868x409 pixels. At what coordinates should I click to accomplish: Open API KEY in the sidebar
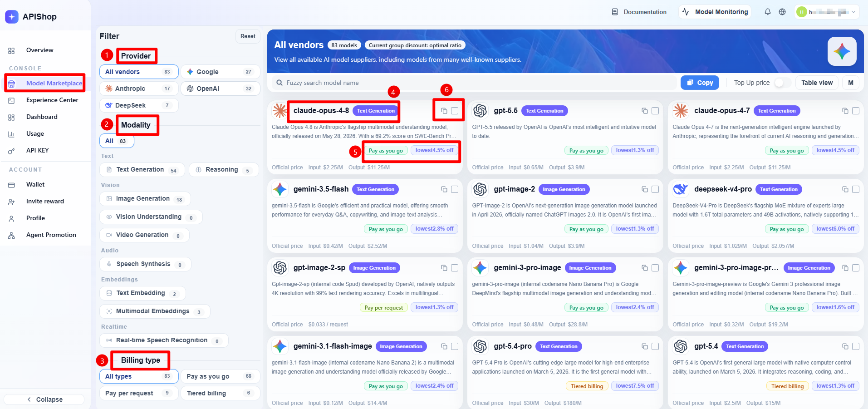[37, 150]
